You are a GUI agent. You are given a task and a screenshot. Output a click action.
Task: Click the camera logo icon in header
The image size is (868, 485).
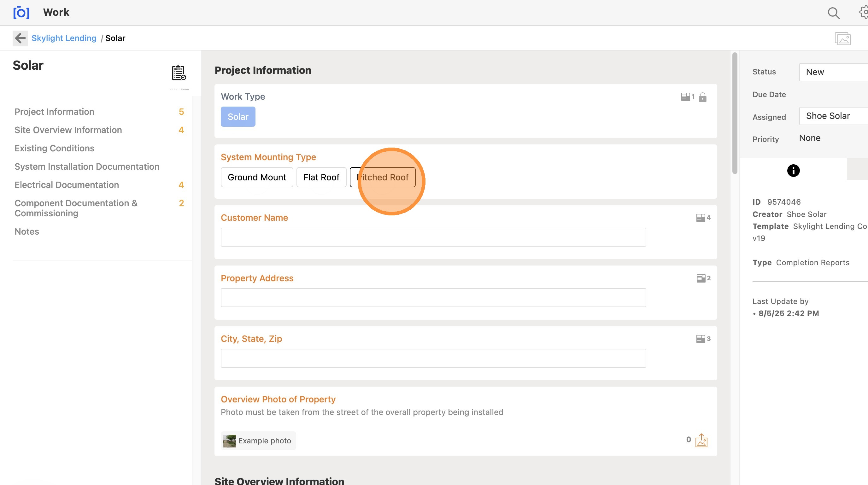coord(21,13)
